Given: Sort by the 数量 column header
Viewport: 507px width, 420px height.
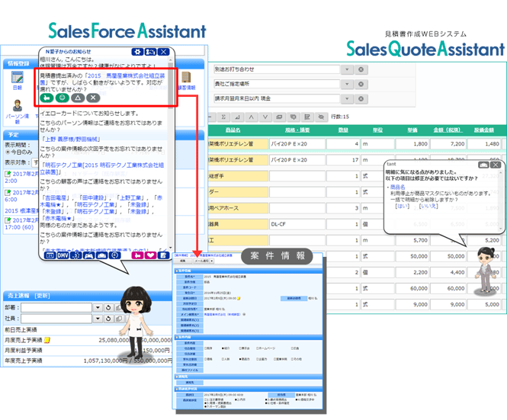Looking at the screenshot, I should tap(343, 130).
